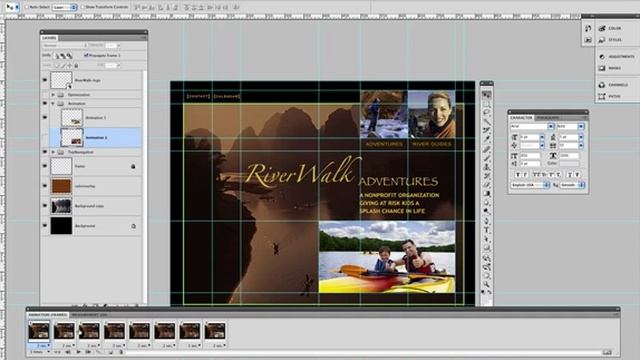Open the Auto-Select Layer dropdown
This screenshot has height=360, width=640.
pyautogui.click(x=64, y=7)
